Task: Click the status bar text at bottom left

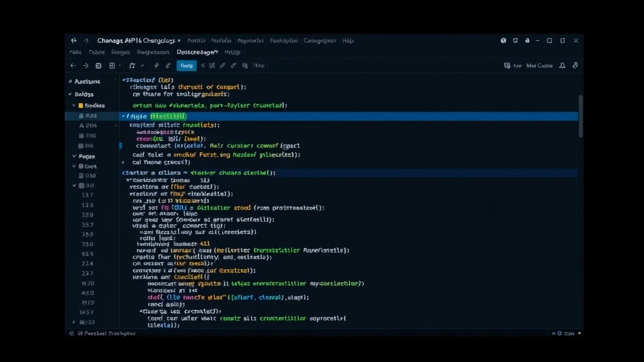Action: (x=109, y=333)
